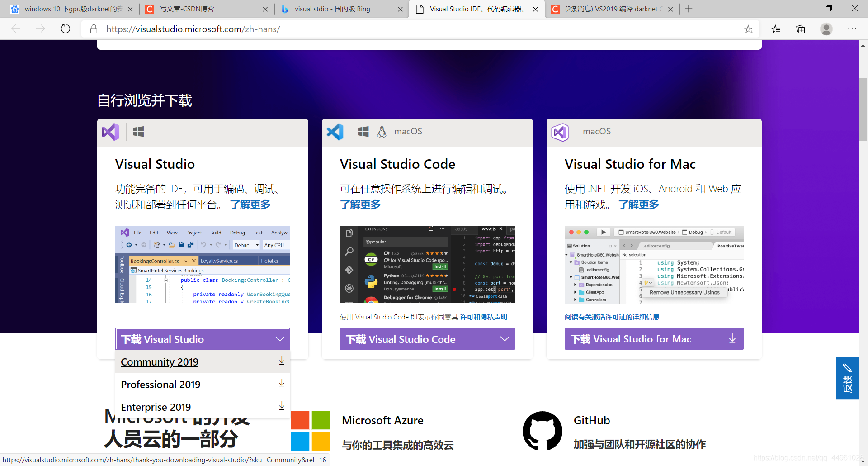Switch to VS2019 编译 darknet tab
Screen dimensions: 868x466
[x=612, y=9]
